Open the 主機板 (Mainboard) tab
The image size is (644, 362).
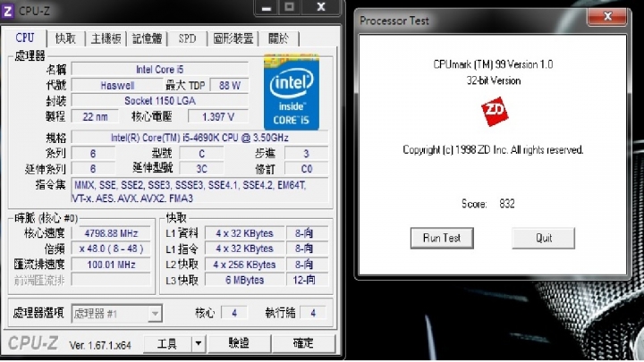click(x=106, y=38)
